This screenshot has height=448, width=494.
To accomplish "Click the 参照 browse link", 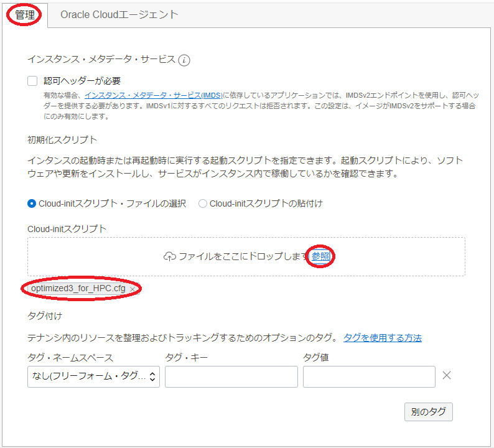I will [320, 256].
